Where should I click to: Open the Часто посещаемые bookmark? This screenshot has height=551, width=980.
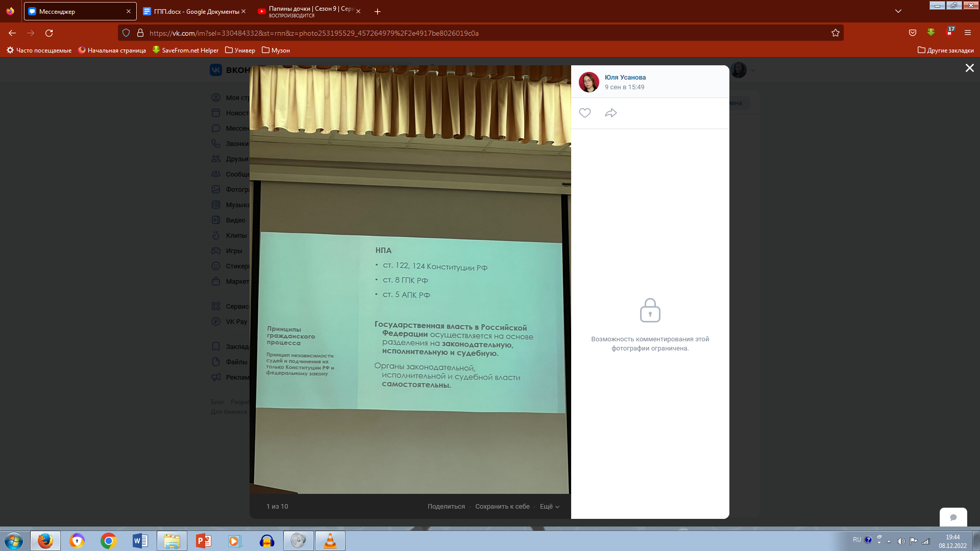pyautogui.click(x=39, y=51)
